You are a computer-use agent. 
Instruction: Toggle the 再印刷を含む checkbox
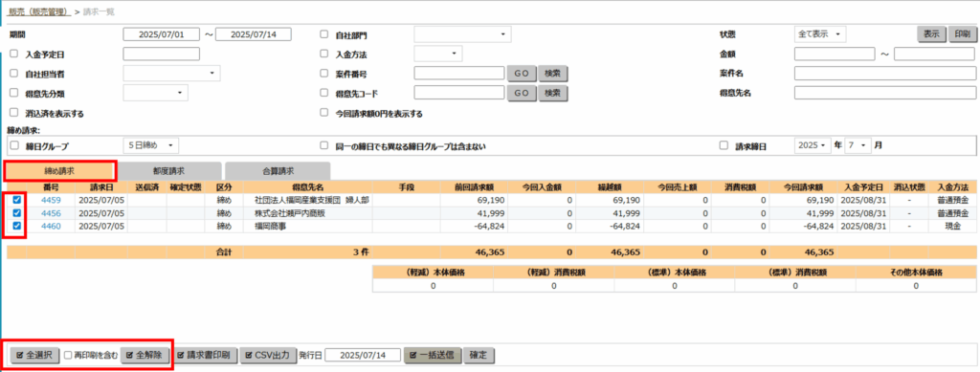click(x=68, y=355)
